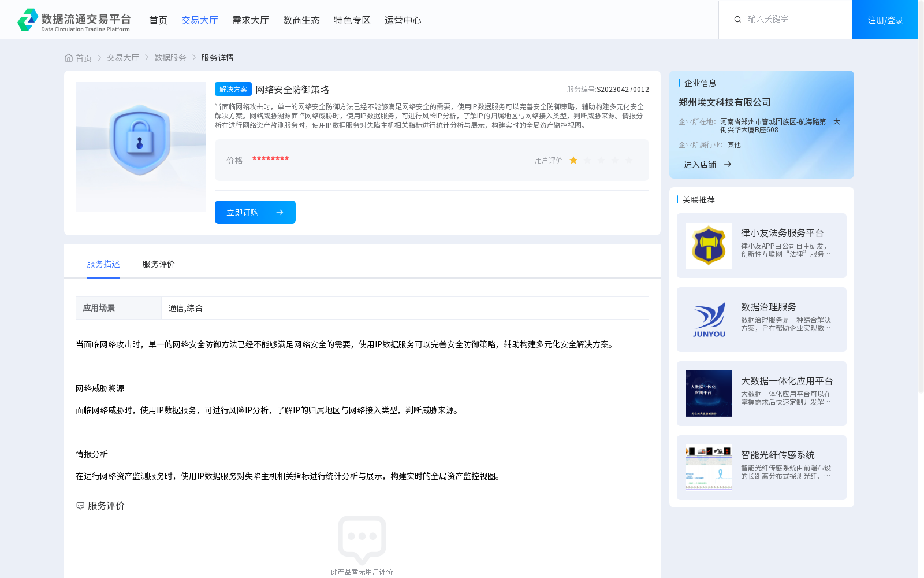Image resolution: width=924 pixels, height=578 pixels.
Task: Click the home icon in breadcrumb
Action: click(69, 58)
